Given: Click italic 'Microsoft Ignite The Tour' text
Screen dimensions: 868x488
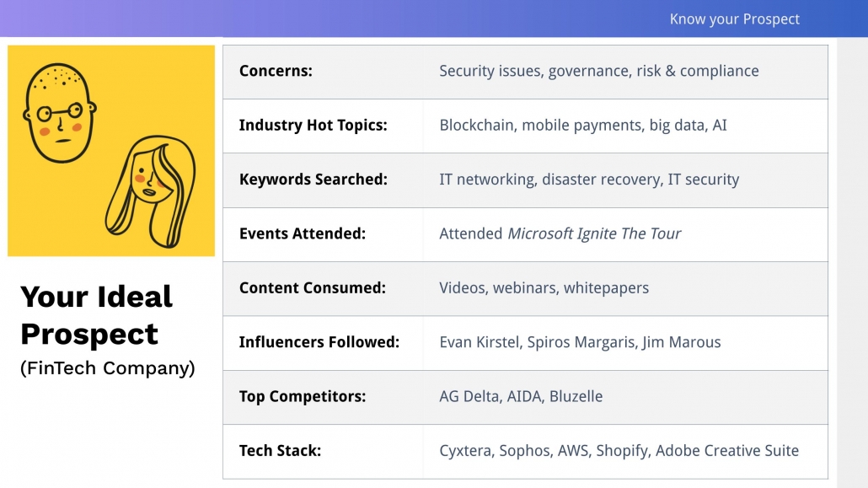Looking at the screenshot, I should 594,233.
